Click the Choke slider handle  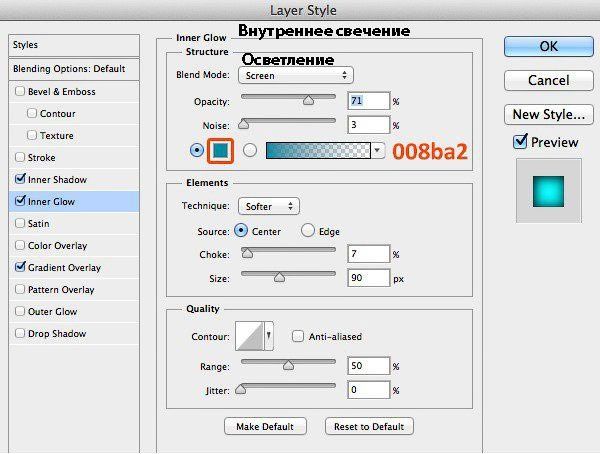click(x=247, y=253)
